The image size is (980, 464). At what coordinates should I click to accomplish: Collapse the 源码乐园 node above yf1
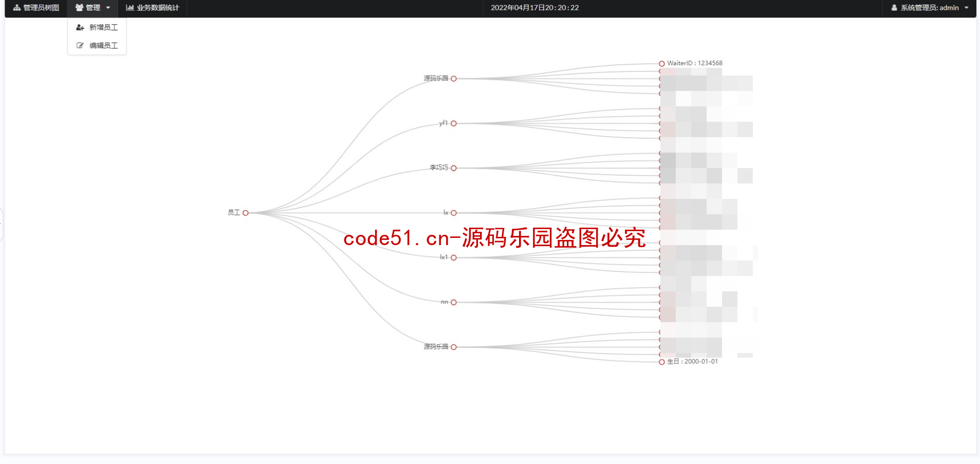pos(454,79)
